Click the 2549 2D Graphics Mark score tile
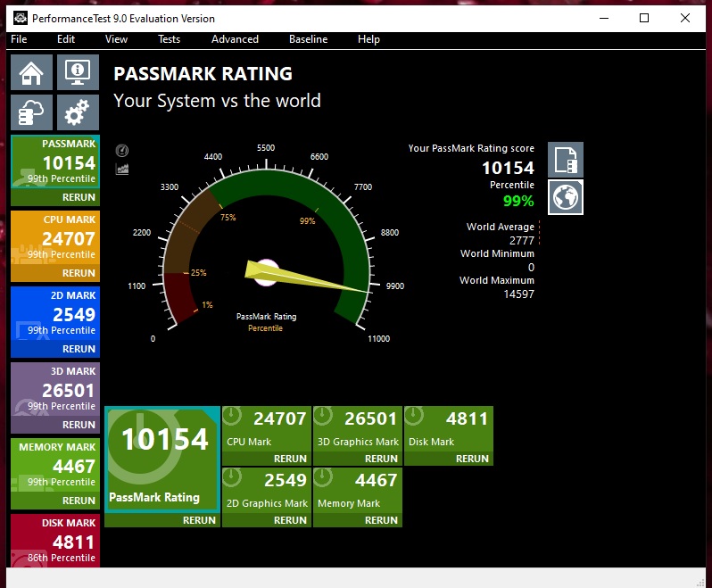712x588 pixels. 267,491
